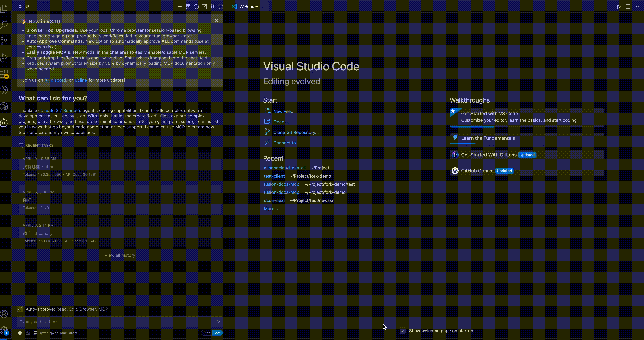Toggle the Auto-approve checkbox

coord(20,309)
